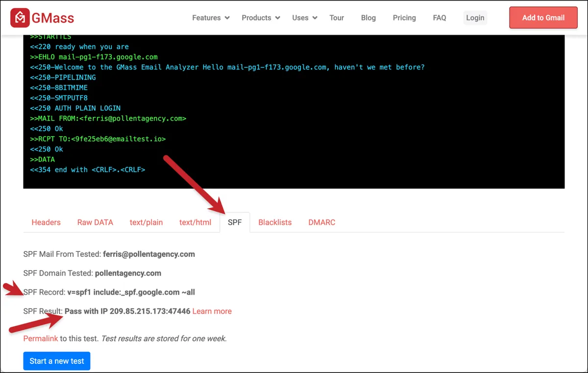
Task: Switch to the Headers tab
Action: click(x=46, y=222)
